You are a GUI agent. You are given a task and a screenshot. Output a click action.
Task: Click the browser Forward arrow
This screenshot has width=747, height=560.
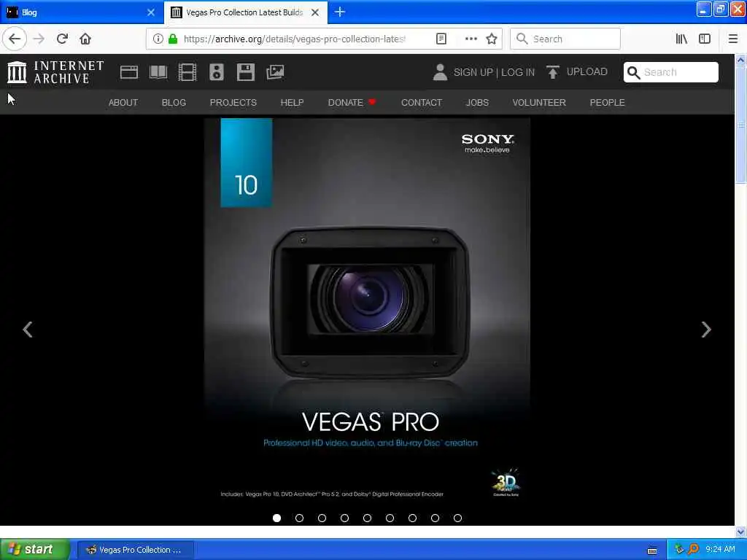tap(39, 39)
